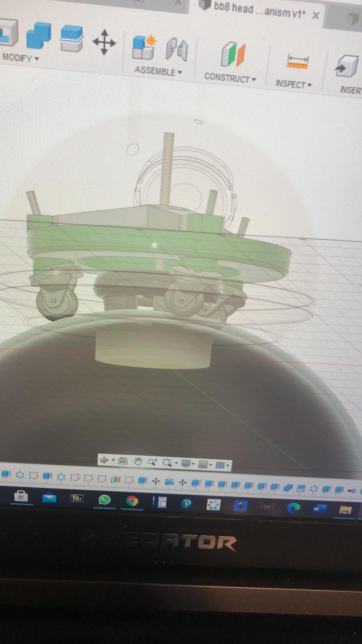Select the last circular pattern feature in timeline

pos(314,489)
